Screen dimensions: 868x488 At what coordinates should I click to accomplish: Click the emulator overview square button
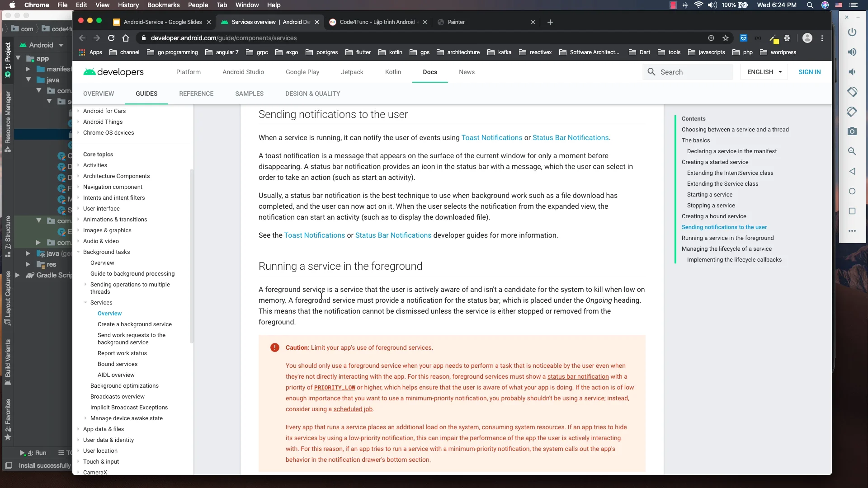pos(852,211)
